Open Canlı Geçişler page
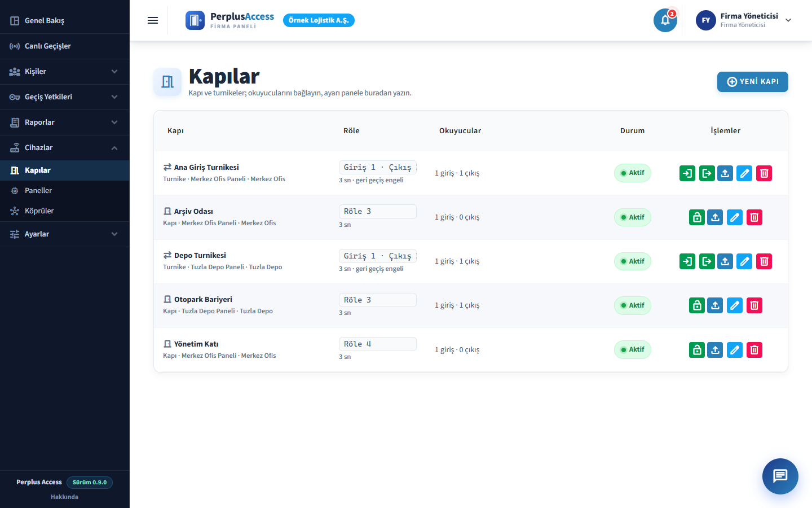This screenshot has height=508, width=812. tap(65, 46)
